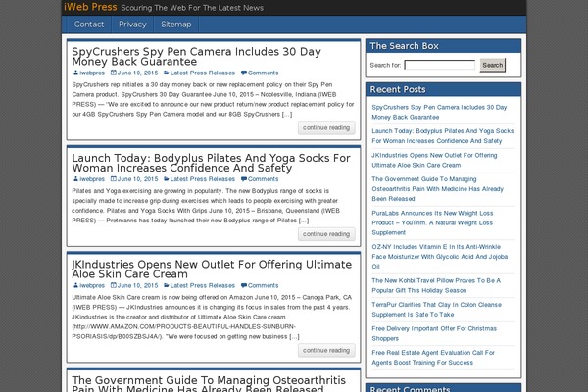Screen dimensions: 588x392
Task: Open the Privacy page
Action: (x=132, y=24)
